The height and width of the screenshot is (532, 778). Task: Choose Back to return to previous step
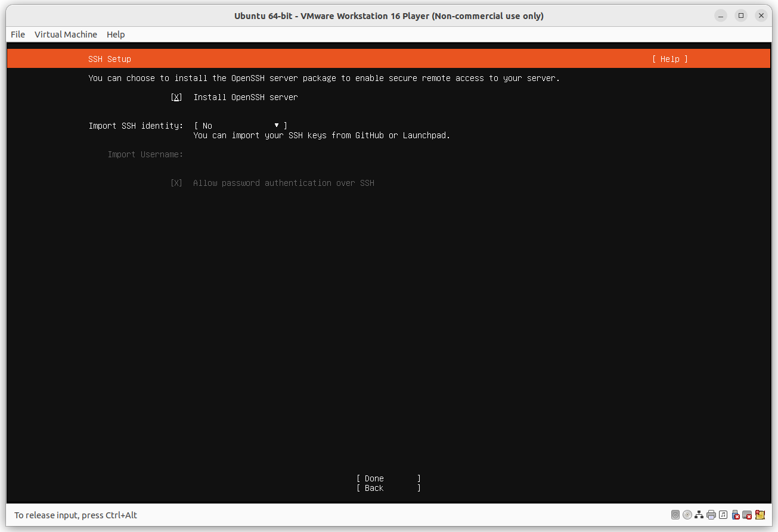click(x=388, y=487)
